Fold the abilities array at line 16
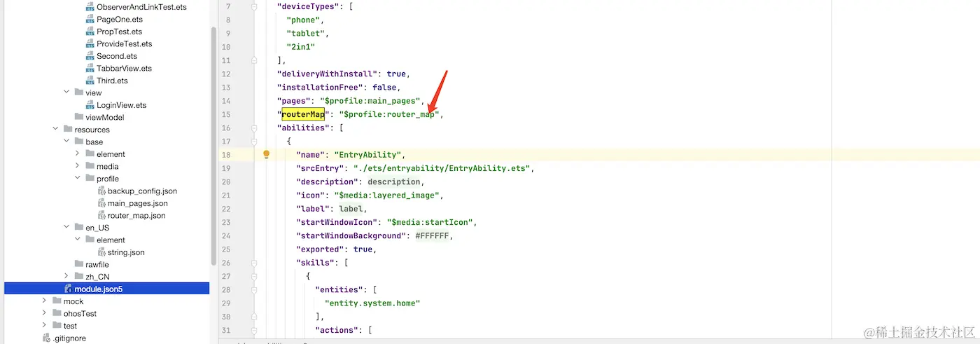The height and width of the screenshot is (344, 980). tap(253, 128)
